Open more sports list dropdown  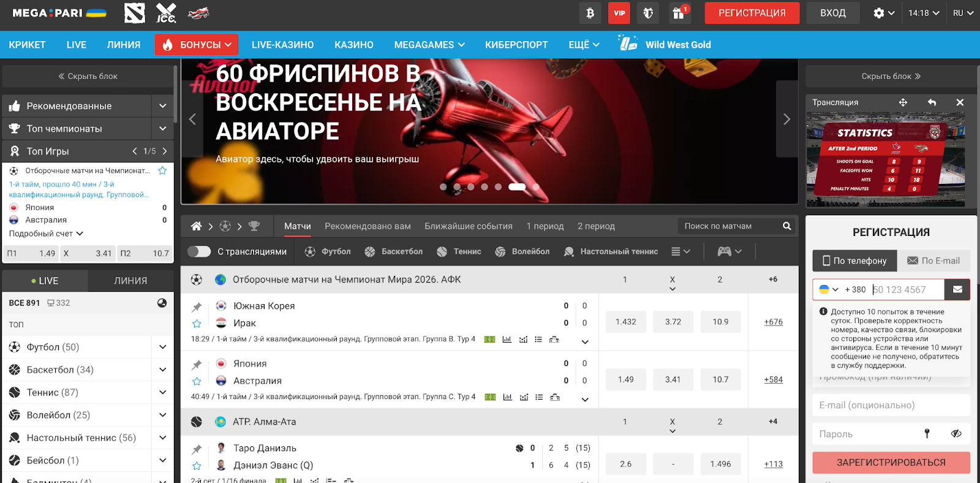click(x=680, y=251)
